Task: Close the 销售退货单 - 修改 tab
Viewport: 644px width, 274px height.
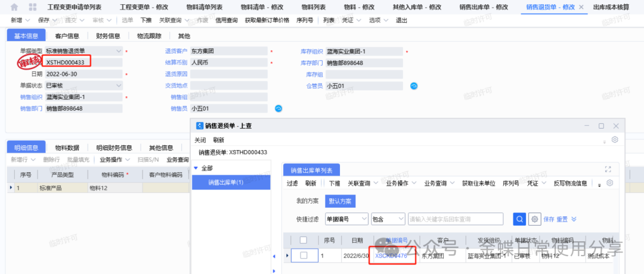Action: point(581,7)
